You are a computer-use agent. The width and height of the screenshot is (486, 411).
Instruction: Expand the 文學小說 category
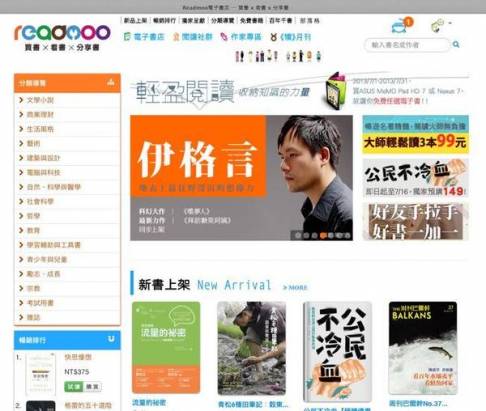coord(67,100)
